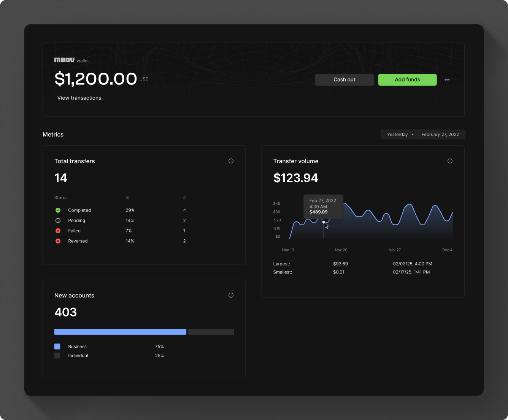508x420 pixels.
Task: Click the highlighted data point on the chart
Action: pyautogui.click(x=324, y=222)
